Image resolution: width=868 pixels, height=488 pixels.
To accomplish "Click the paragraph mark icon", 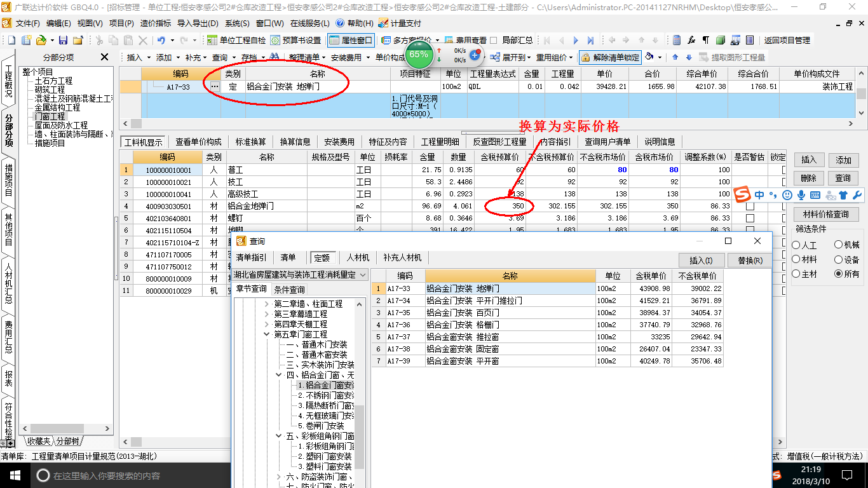I will click(x=706, y=40).
